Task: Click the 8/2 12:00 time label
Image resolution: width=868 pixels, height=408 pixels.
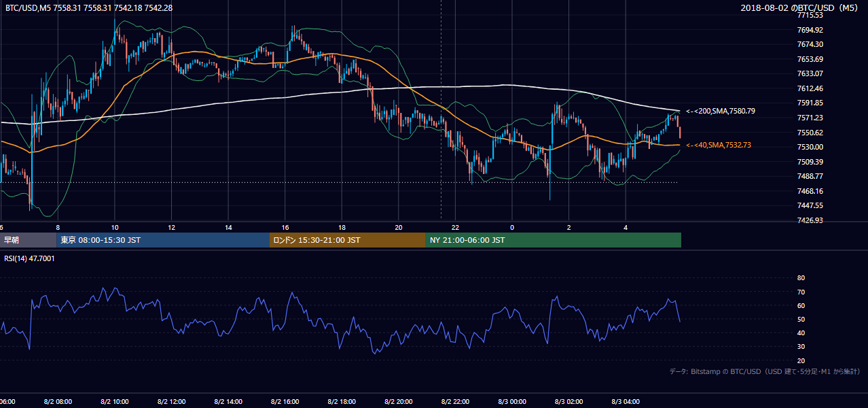Action: click(171, 402)
